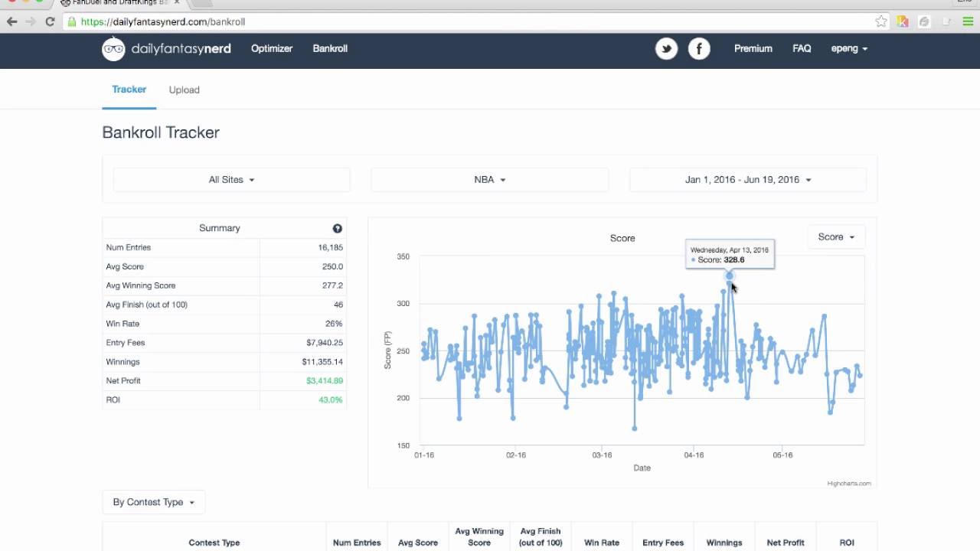Image resolution: width=980 pixels, height=551 pixels.
Task: Click the browser forward arrow
Action: tap(31, 21)
